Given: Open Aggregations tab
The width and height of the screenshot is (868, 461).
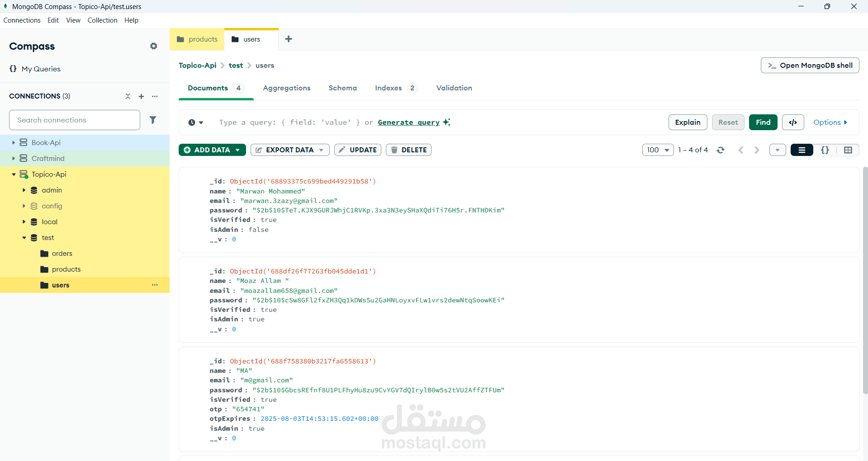Looking at the screenshot, I should click(x=287, y=88).
